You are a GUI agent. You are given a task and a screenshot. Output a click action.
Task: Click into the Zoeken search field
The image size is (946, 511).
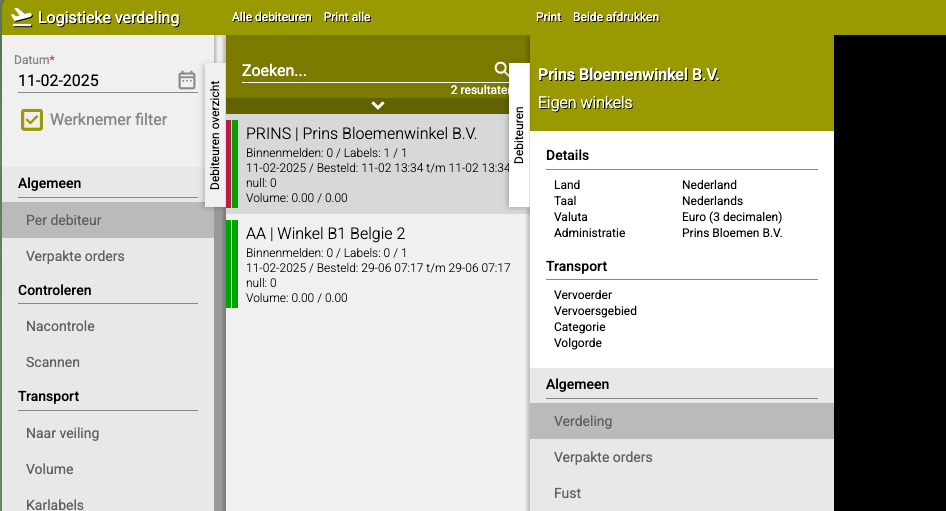click(367, 71)
